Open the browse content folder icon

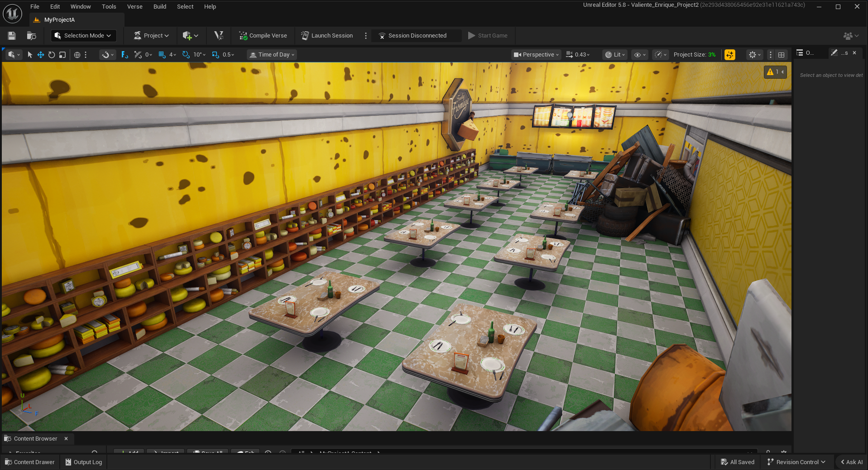click(31, 36)
